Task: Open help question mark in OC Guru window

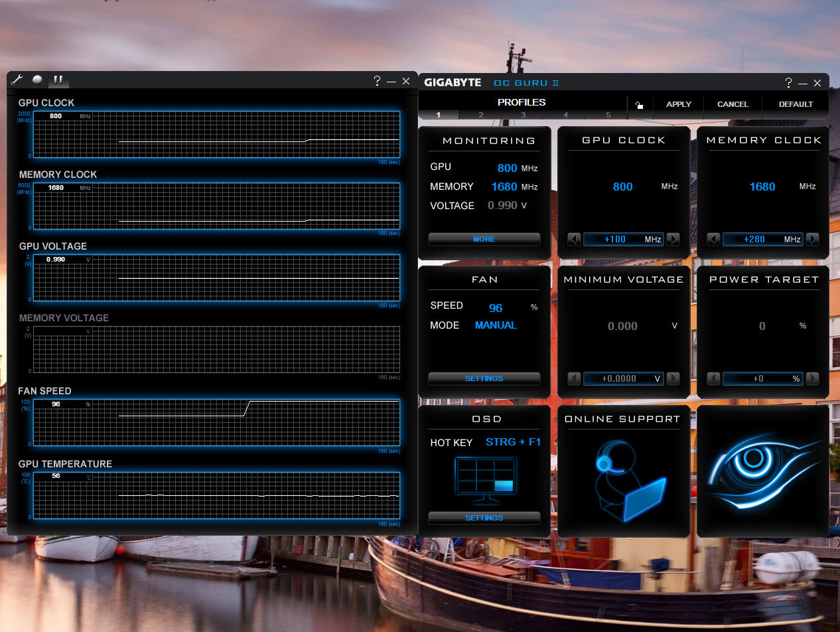Action: click(788, 83)
